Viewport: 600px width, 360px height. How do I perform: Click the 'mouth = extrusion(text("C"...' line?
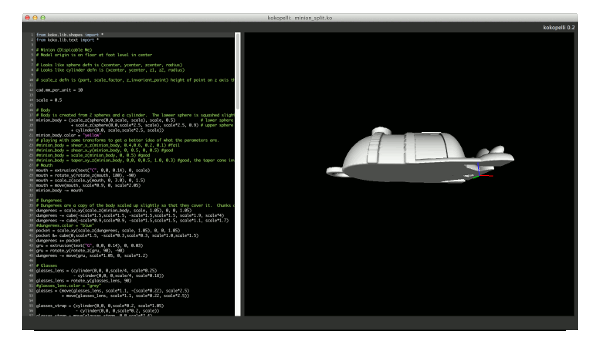coord(93,170)
